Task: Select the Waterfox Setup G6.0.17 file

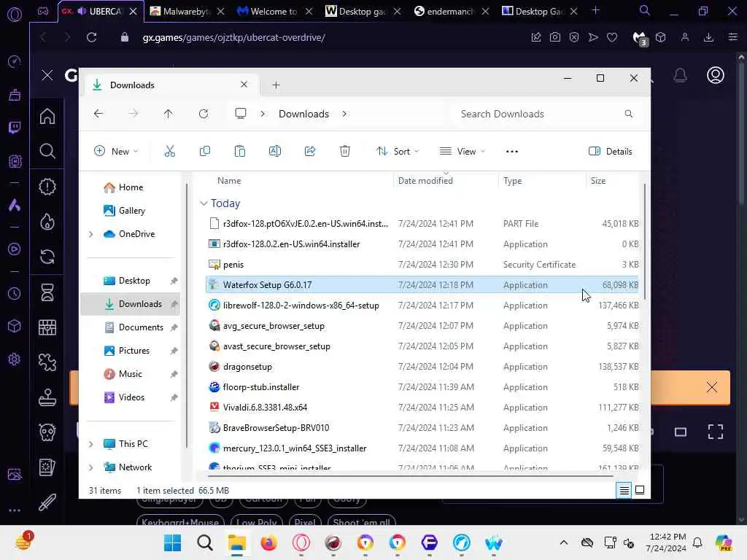Action: click(x=422, y=285)
